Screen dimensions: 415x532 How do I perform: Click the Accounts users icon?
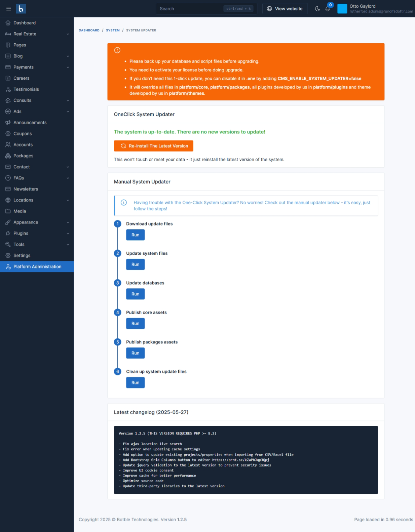click(8, 145)
